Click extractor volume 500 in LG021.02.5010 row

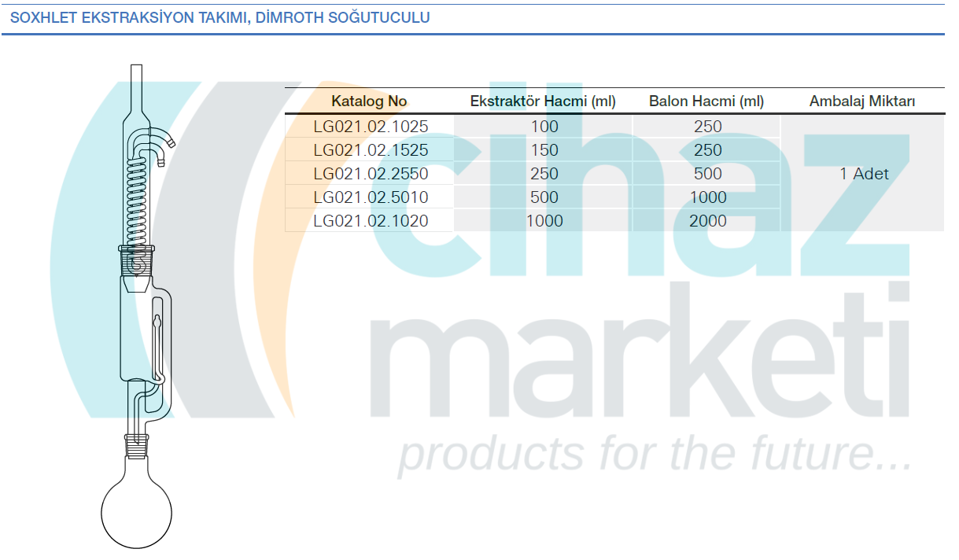(x=544, y=197)
